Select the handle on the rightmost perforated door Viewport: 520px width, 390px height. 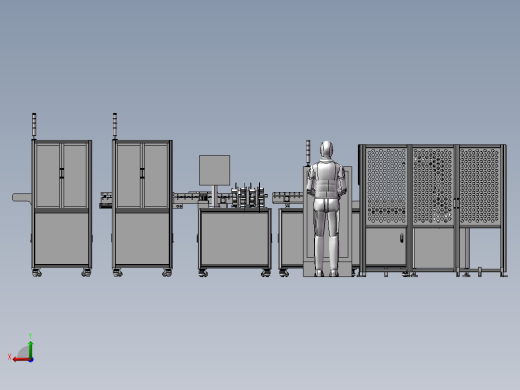[x=456, y=203]
